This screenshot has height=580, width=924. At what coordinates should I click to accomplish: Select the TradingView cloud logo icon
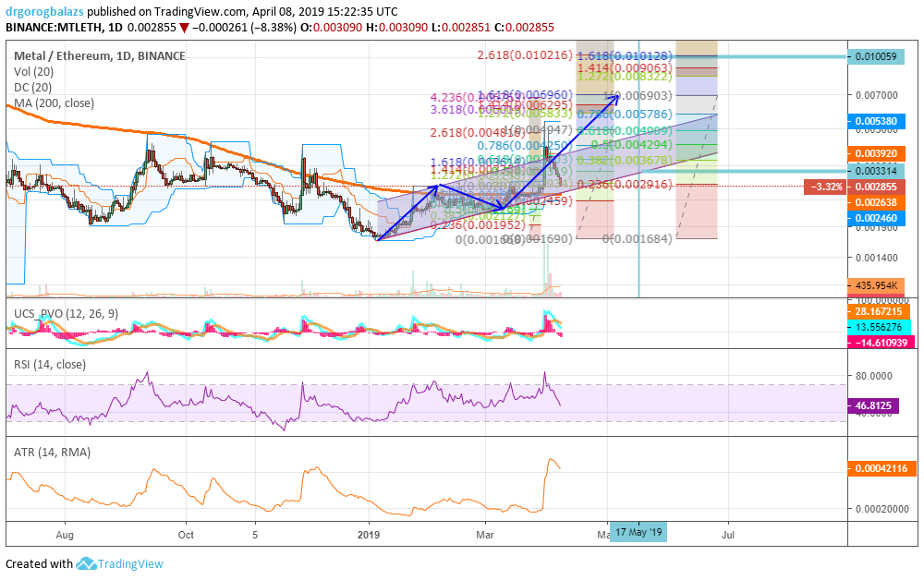pyautogui.click(x=86, y=563)
